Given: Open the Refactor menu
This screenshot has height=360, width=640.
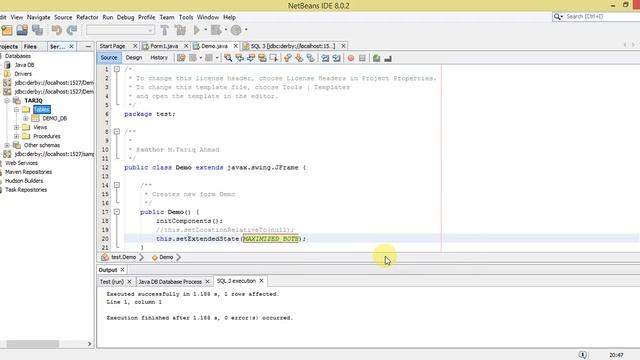Looking at the screenshot, I should [x=87, y=17].
